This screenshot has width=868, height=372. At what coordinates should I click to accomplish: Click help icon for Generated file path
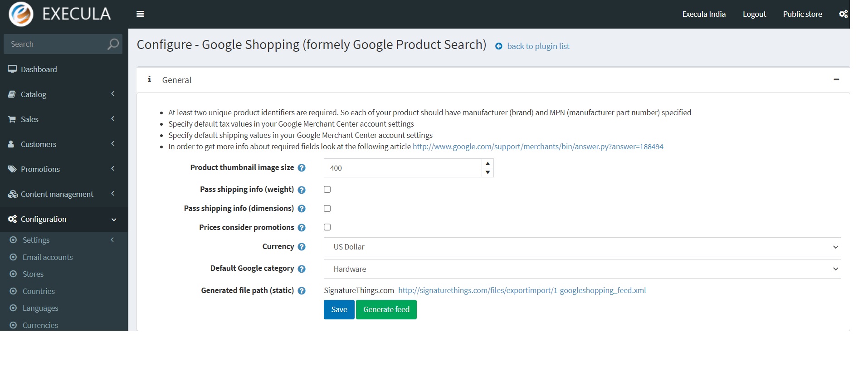pyautogui.click(x=302, y=291)
